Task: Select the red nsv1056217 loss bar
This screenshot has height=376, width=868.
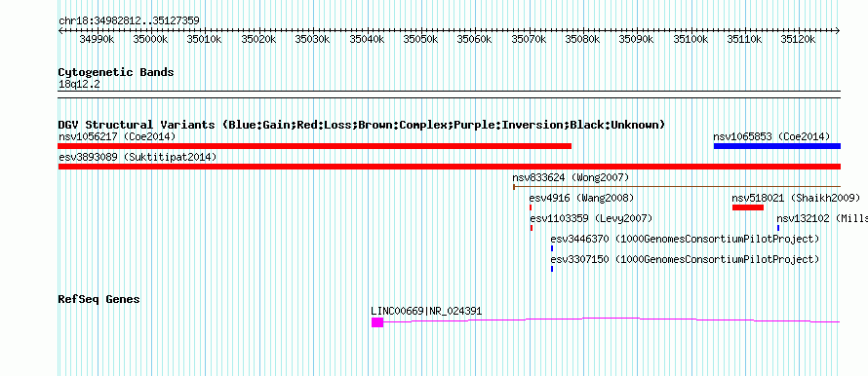Action: click(x=314, y=146)
